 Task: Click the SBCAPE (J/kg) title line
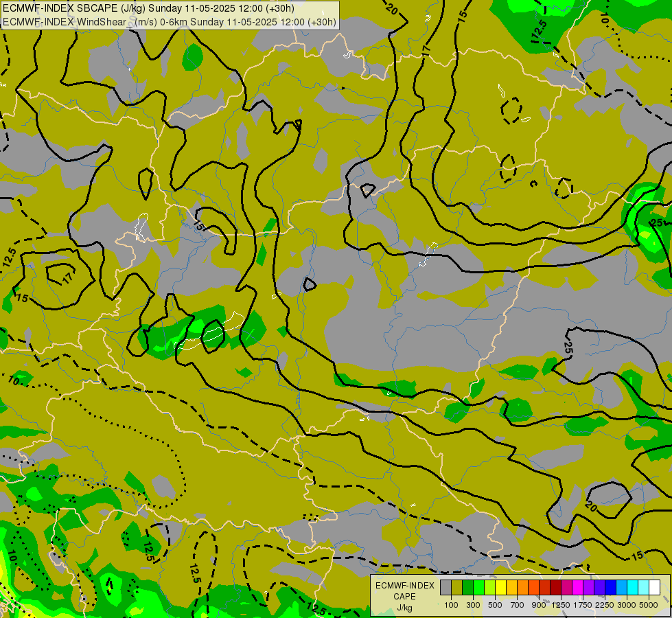[149, 8]
